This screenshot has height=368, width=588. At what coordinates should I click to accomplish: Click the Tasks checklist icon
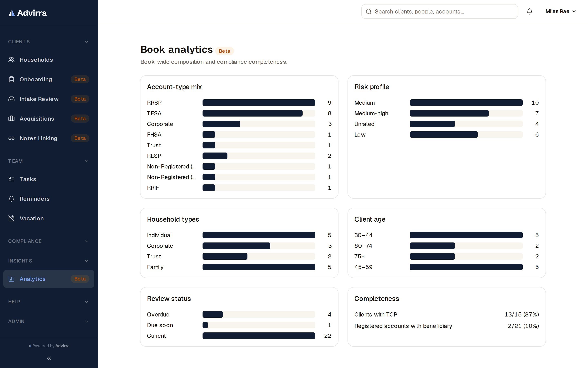tap(11, 179)
